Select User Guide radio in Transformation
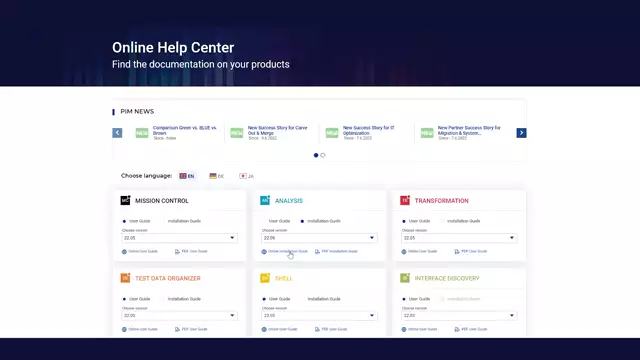640x360 pixels. click(x=404, y=221)
